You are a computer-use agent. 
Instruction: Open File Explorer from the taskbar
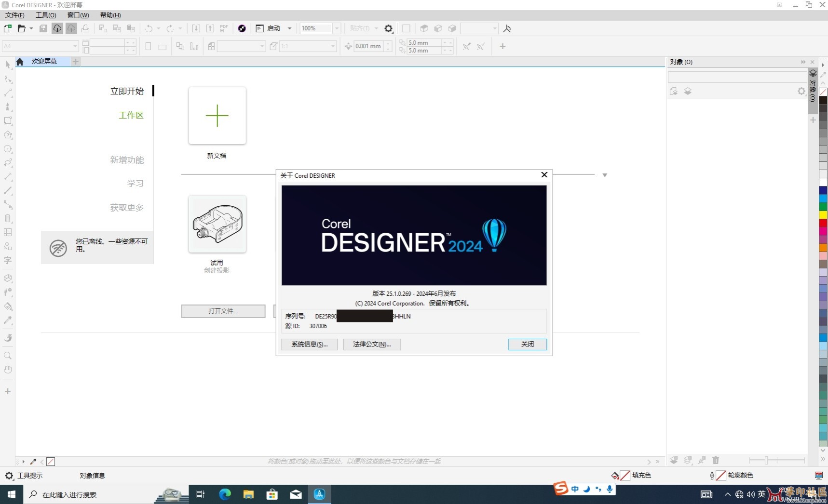[x=248, y=494]
